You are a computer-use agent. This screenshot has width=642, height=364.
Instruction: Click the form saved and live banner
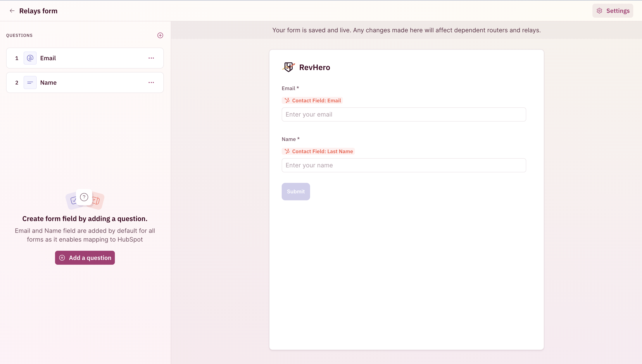point(406,30)
